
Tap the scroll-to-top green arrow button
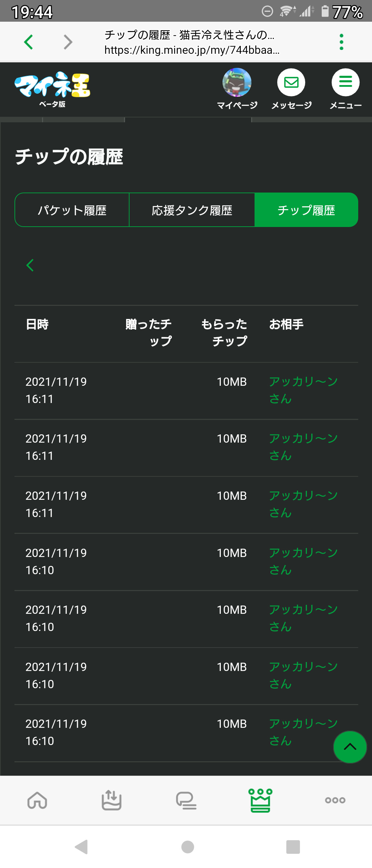(350, 747)
